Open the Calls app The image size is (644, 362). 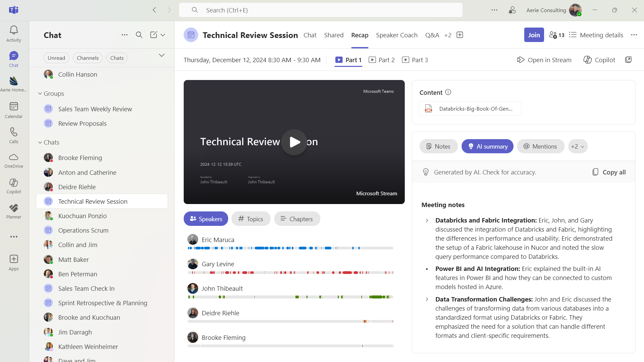[13, 135]
